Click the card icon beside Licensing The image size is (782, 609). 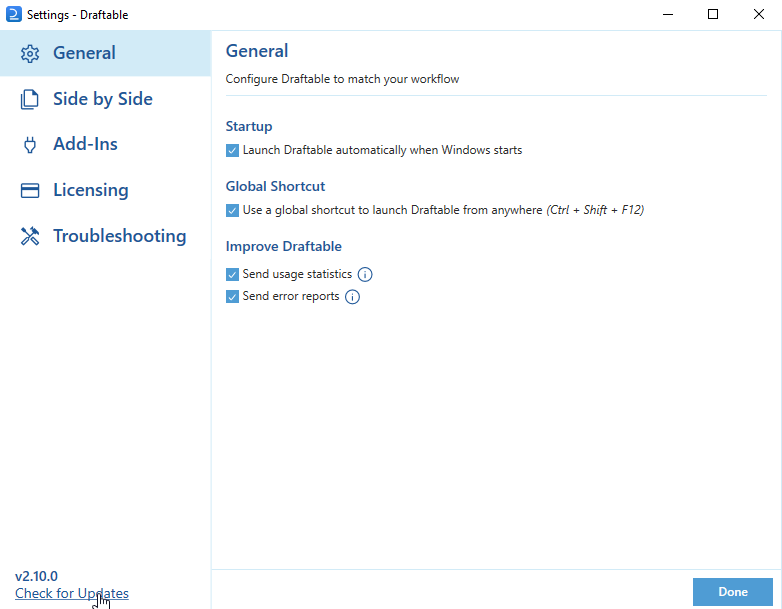tap(30, 191)
